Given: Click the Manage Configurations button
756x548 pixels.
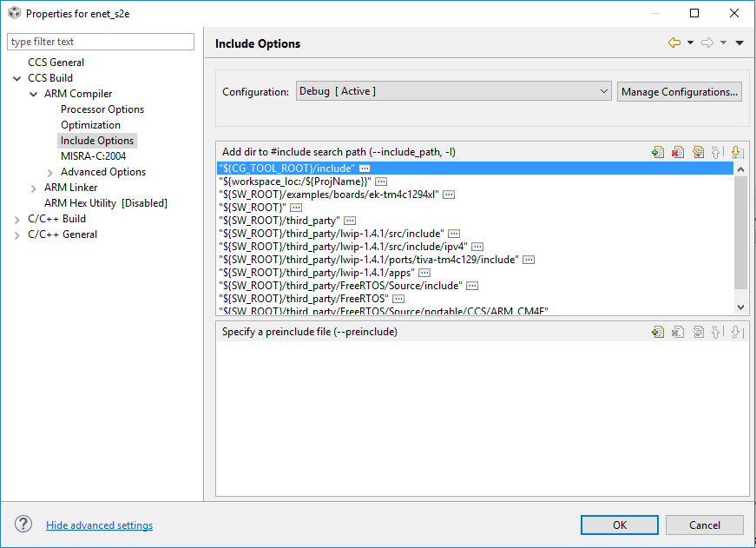Looking at the screenshot, I should pyautogui.click(x=680, y=91).
